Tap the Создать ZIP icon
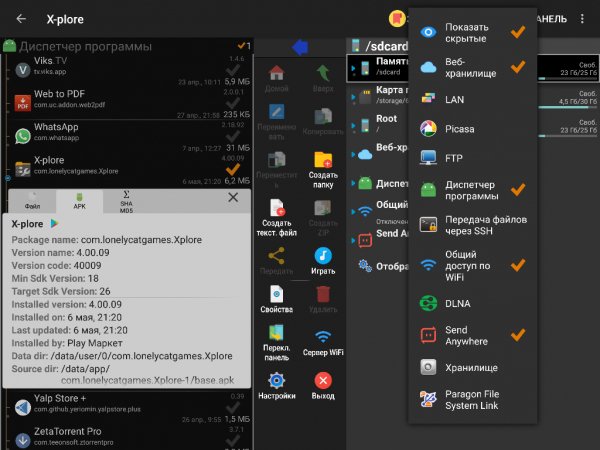Image resolution: width=600 pixels, height=450 pixels. (x=323, y=208)
